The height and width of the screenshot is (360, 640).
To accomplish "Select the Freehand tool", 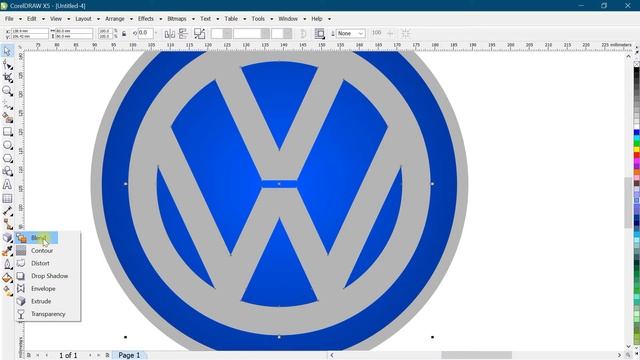I will point(7,105).
